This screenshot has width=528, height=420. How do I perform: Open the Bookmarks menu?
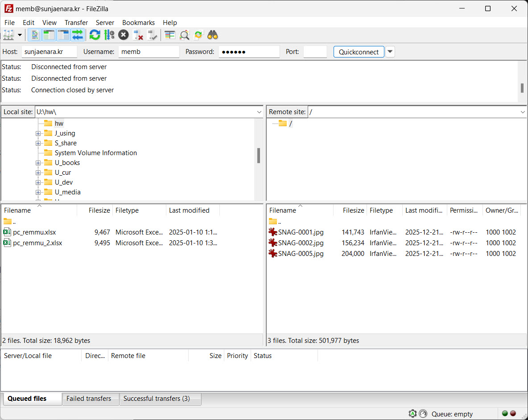(138, 22)
